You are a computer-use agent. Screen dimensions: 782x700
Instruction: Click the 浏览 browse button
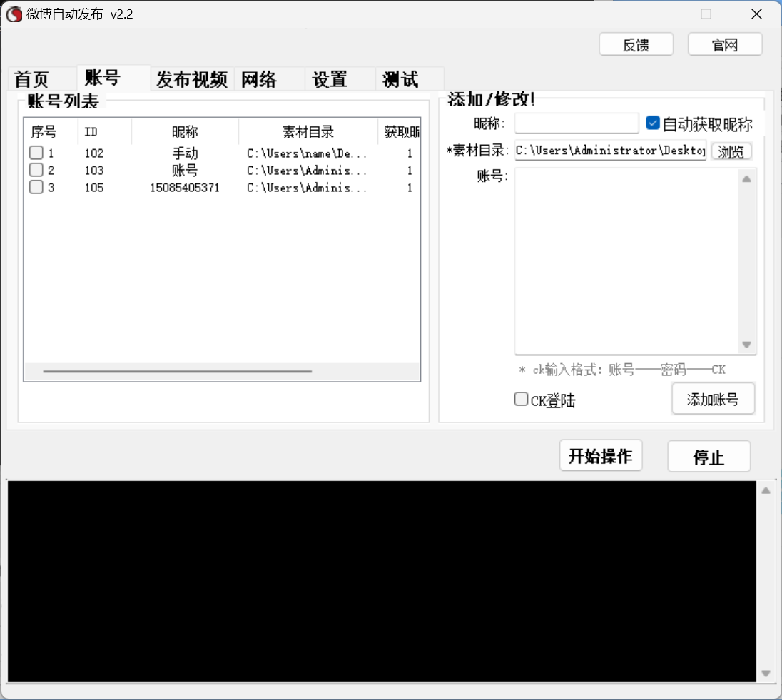[x=731, y=151]
